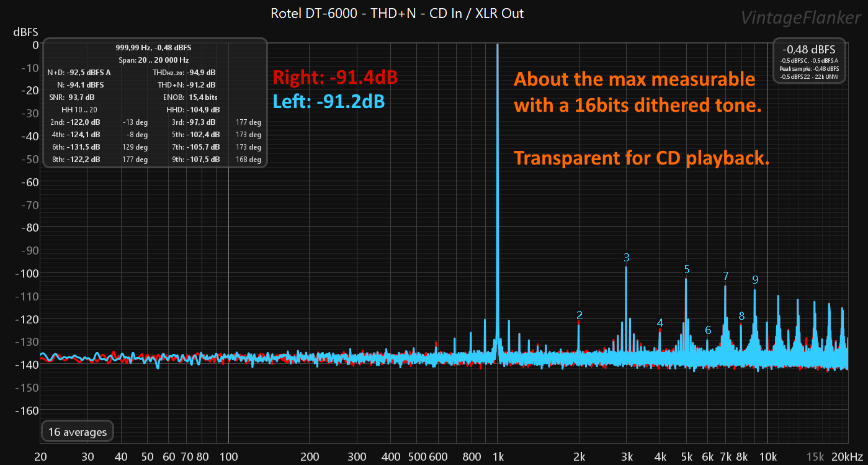Click the '9th: -107,5 dB' harmonic value
868x465 pixels.
coord(195,160)
